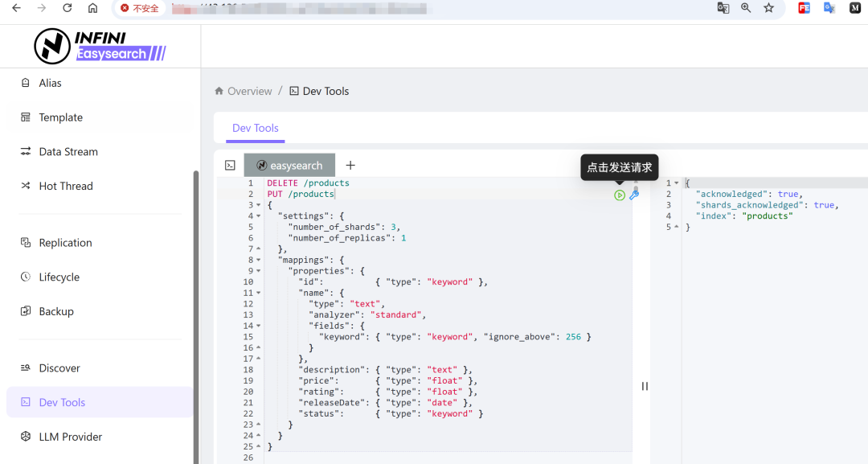Viewport: 868px width, 464px height.
Task: Fold the properties block at line 9
Action: coord(258,271)
